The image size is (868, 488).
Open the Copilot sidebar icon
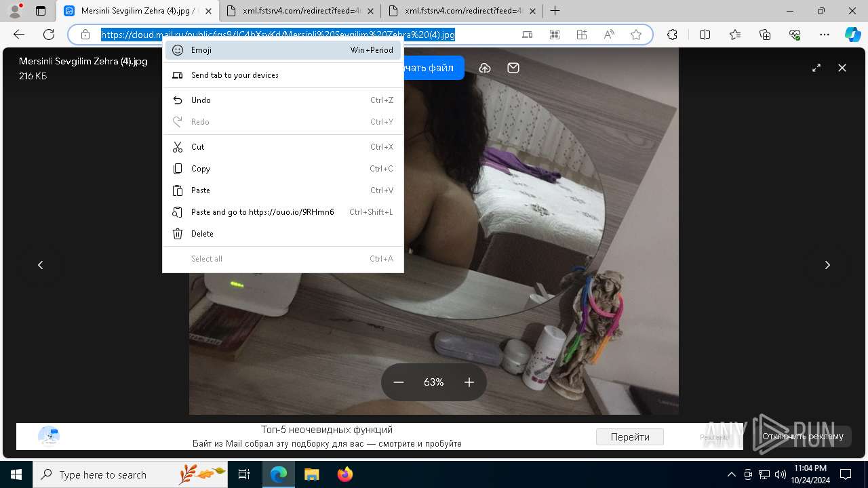click(852, 35)
